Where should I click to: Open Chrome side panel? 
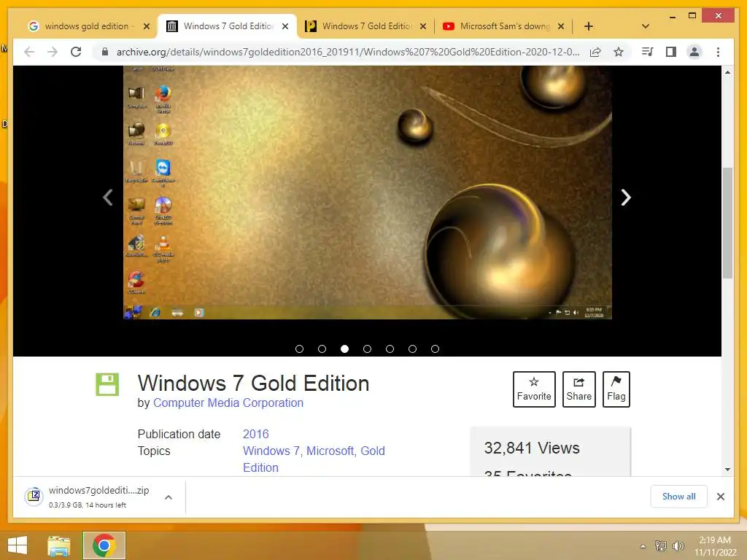(671, 52)
